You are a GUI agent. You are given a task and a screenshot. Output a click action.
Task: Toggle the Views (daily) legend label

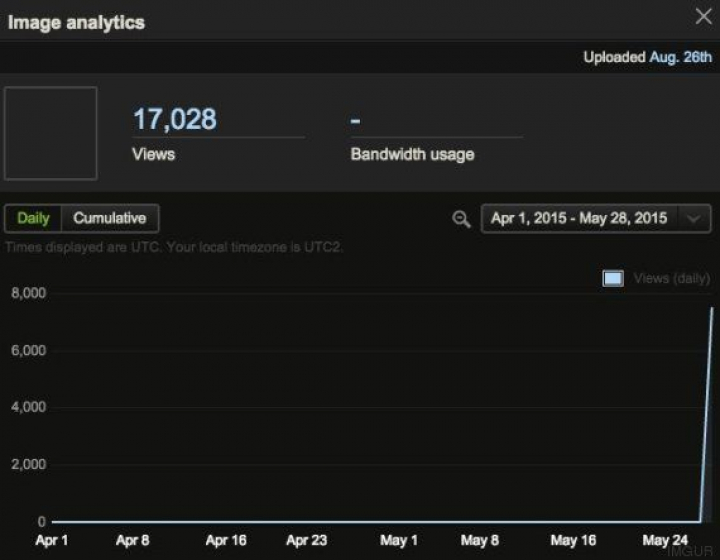pos(671,278)
